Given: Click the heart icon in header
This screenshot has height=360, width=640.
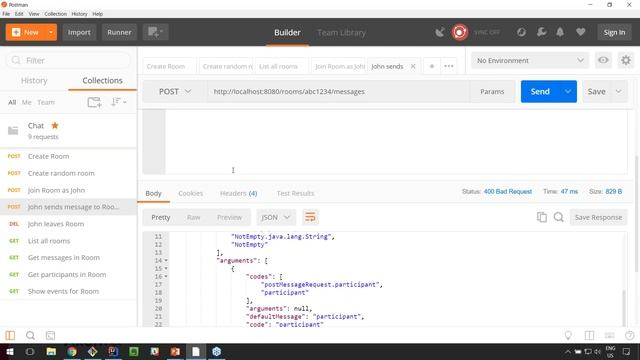Looking at the screenshot, I should point(580,32).
